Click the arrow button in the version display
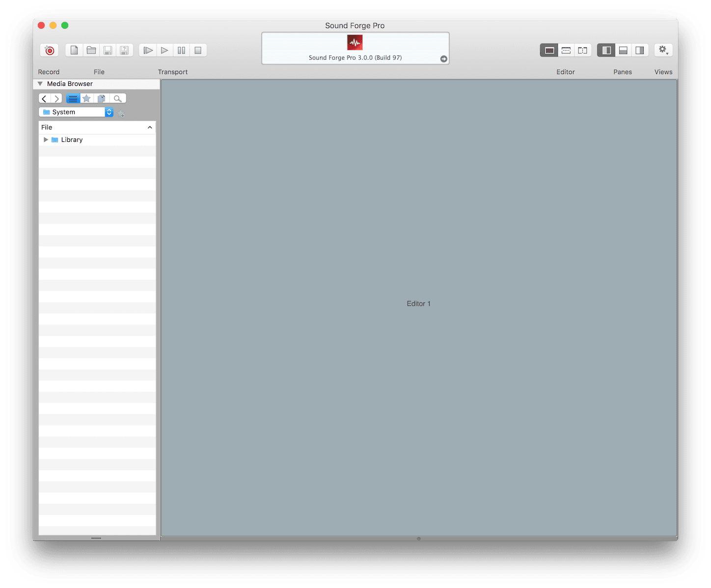Image resolution: width=711 pixels, height=588 pixels. [444, 59]
